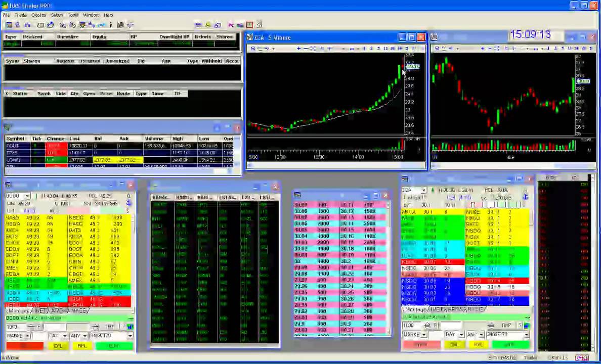This screenshot has width=601, height=364.
Task: Switch to INET tab in ECA montage
Action: (x=437, y=309)
